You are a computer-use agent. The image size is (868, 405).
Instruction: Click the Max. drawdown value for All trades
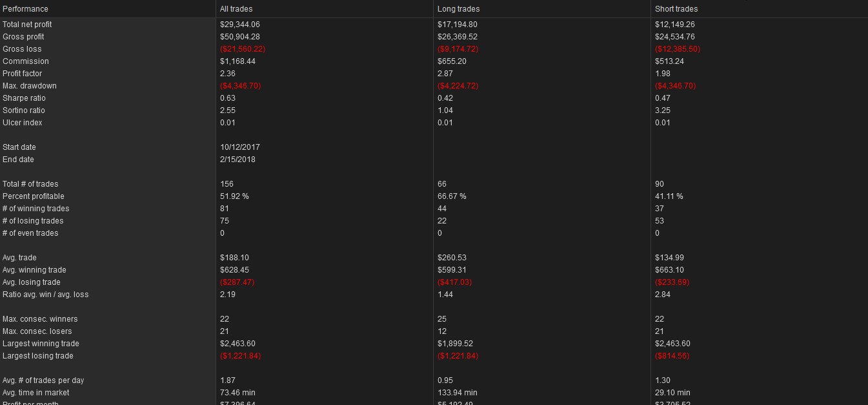coord(241,86)
